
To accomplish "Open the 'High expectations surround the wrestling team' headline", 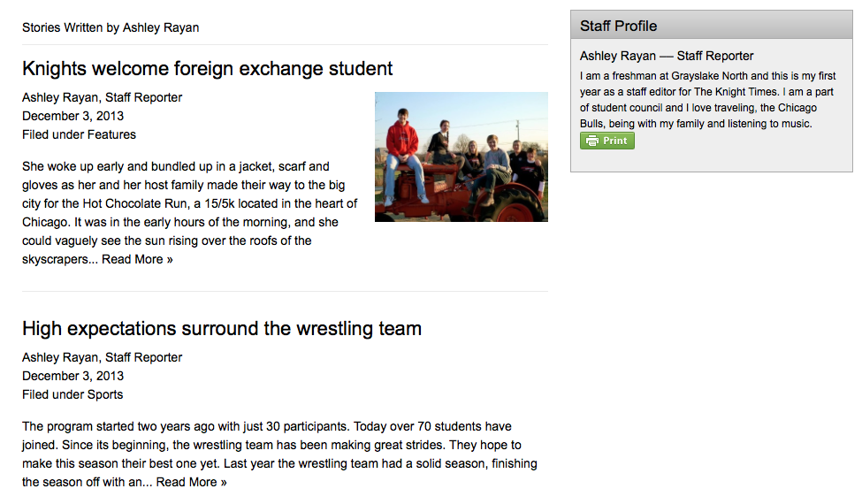I will (221, 329).
